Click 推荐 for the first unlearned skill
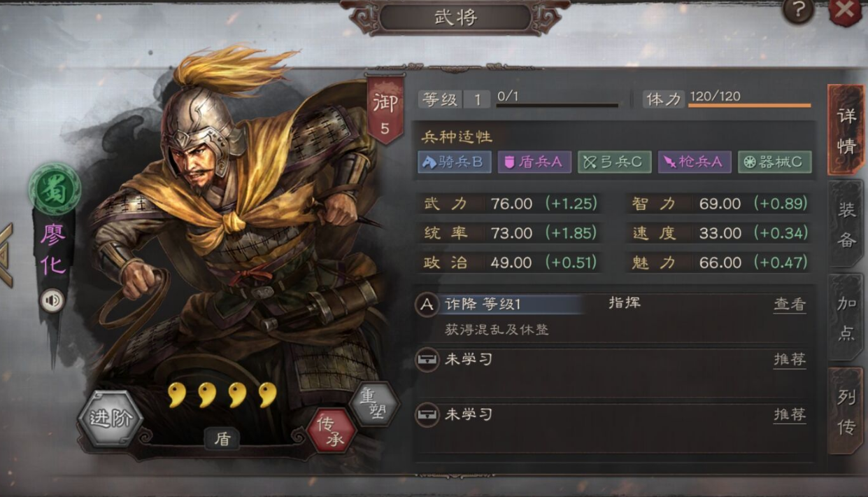This screenshot has width=868, height=497. click(x=790, y=360)
